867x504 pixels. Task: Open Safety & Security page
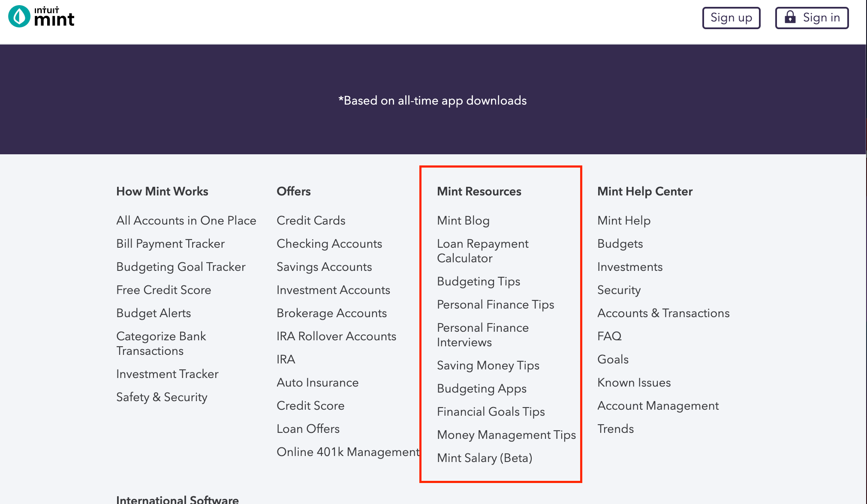(x=162, y=397)
